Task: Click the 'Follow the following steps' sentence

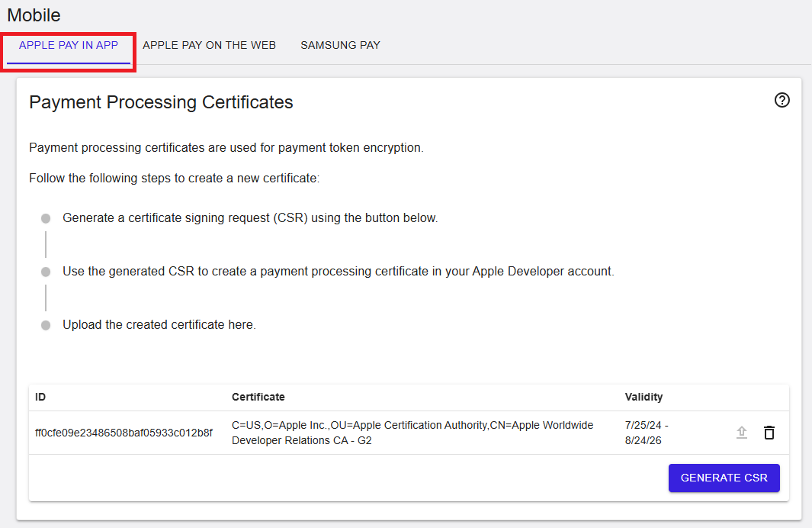Action: (x=174, y=179)
